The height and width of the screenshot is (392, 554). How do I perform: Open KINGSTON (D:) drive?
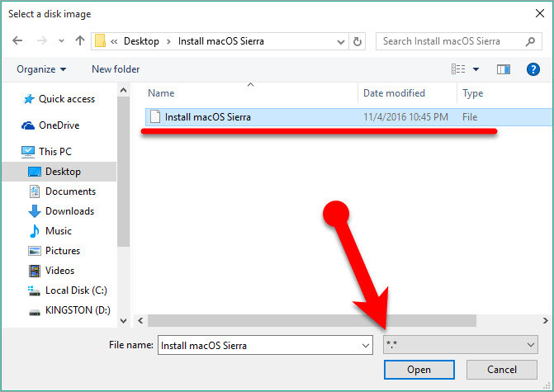[x=78, y=310]
